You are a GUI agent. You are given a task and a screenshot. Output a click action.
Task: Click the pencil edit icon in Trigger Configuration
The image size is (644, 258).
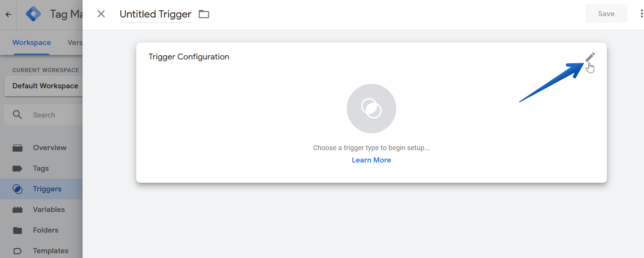point(590,57)
